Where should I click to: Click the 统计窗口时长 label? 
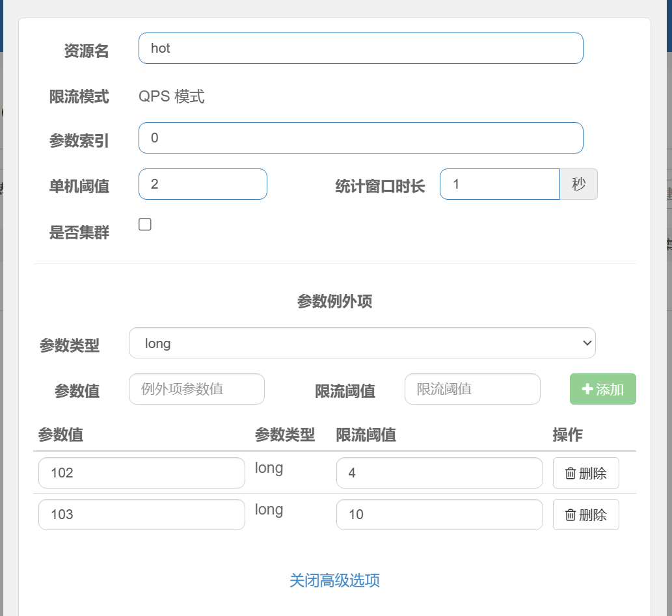click(380, 187)
